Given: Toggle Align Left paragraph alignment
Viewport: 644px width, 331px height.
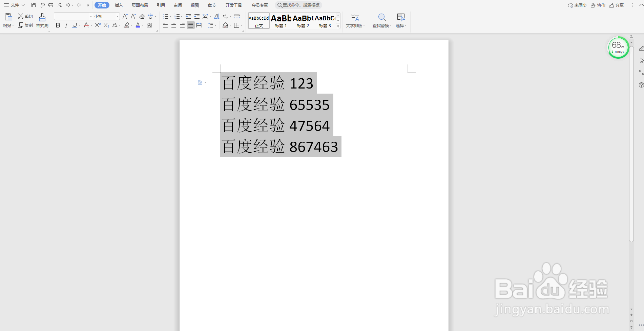Looking at the screenshot, I should click(165, 25).
